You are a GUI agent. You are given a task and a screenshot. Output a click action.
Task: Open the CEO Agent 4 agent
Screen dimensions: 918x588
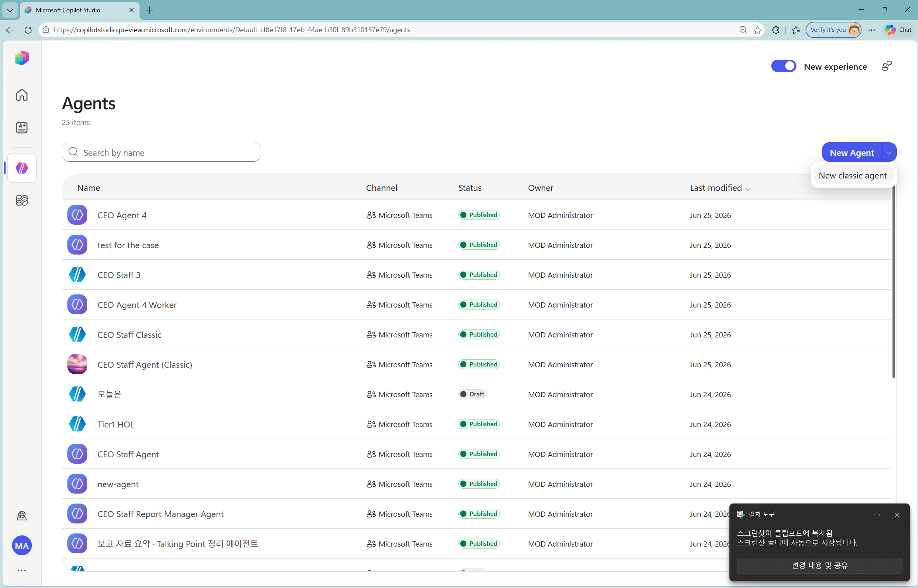pos(122,215)
